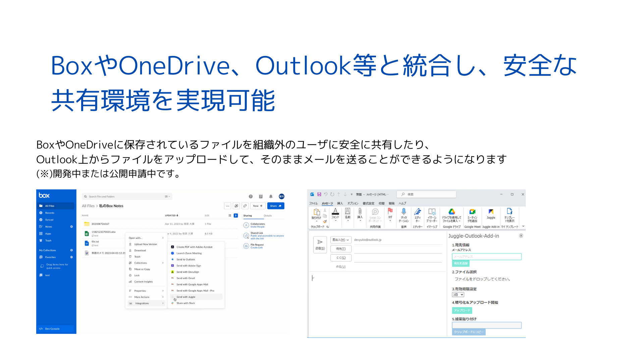Collapse the Favorites section in Box sidebar
644x362 pixels.
click(71, 257)
